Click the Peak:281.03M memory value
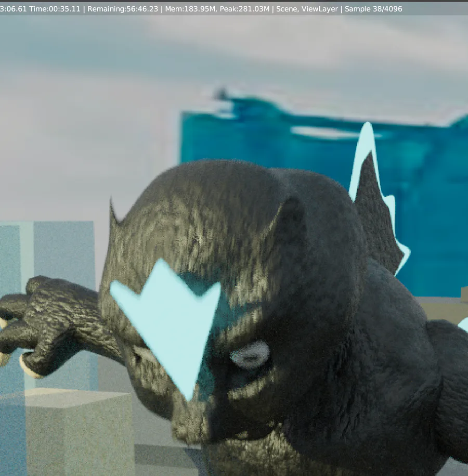Image resolution: width=468 pixels, height=476 pixels. tap(244, 9)
